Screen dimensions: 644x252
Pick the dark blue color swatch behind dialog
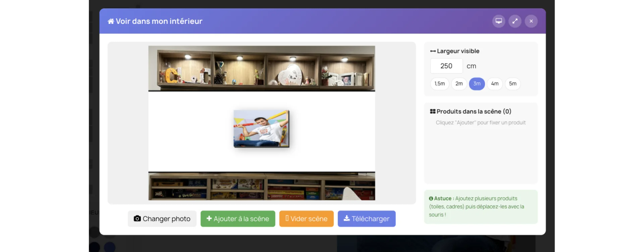tap(109, 247)
